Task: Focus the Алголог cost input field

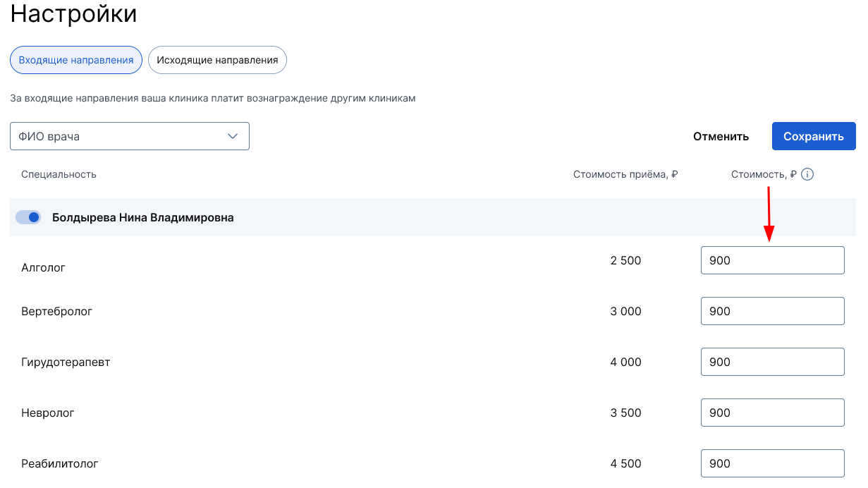Action: point(772,260)
